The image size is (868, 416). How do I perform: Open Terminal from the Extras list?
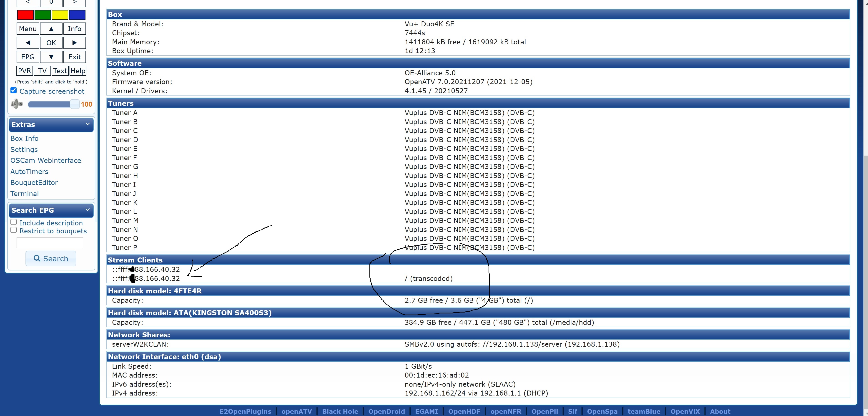pyautogui.click(x=25, y=194)
